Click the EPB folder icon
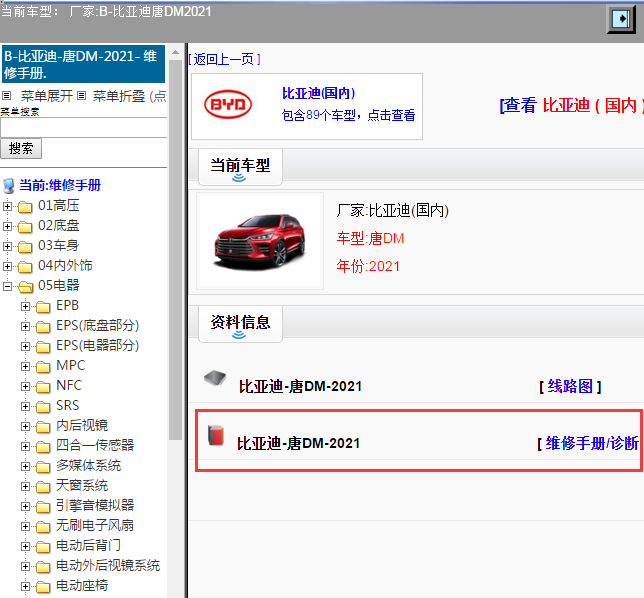644x598 pixels. coord(43,307)
